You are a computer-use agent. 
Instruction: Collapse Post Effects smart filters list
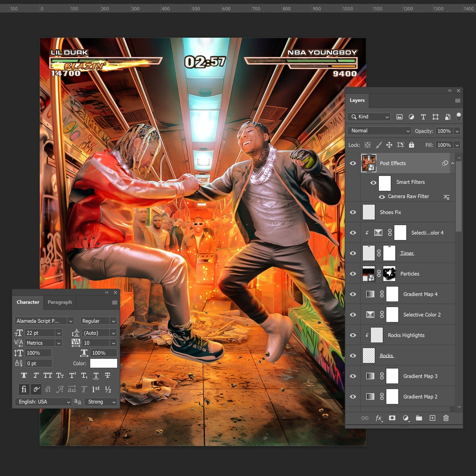453,163
